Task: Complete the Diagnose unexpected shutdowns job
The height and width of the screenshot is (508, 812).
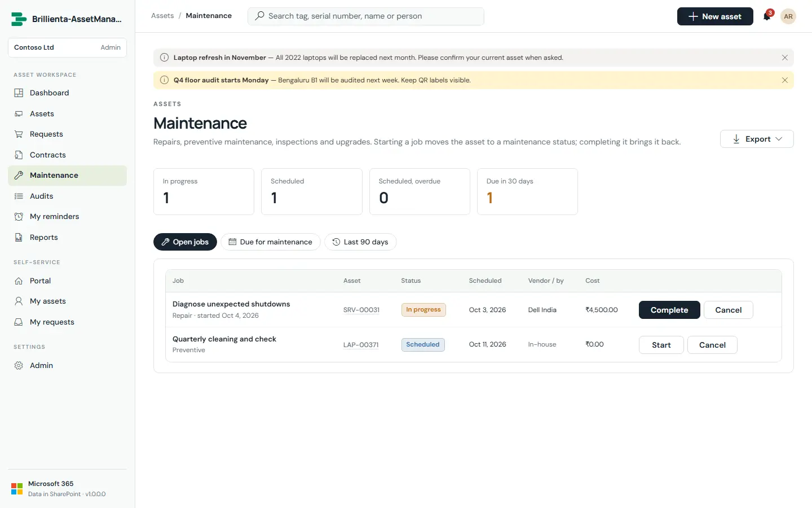Action: [x=669, y=310]
